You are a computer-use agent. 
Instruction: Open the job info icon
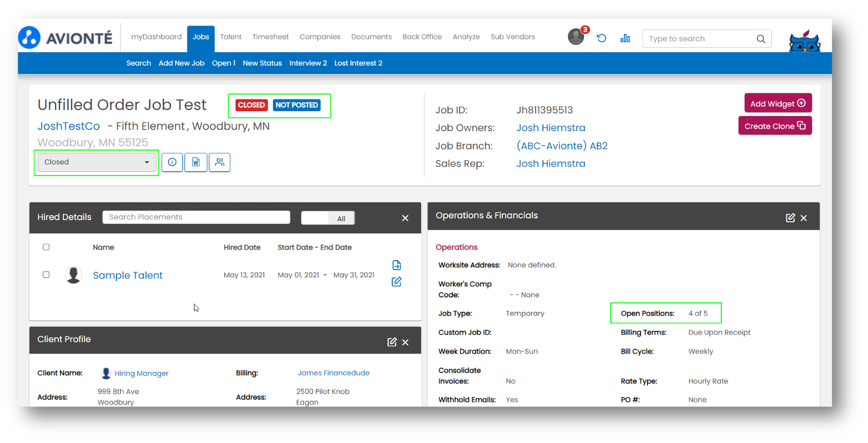click(x=172, y=162)
